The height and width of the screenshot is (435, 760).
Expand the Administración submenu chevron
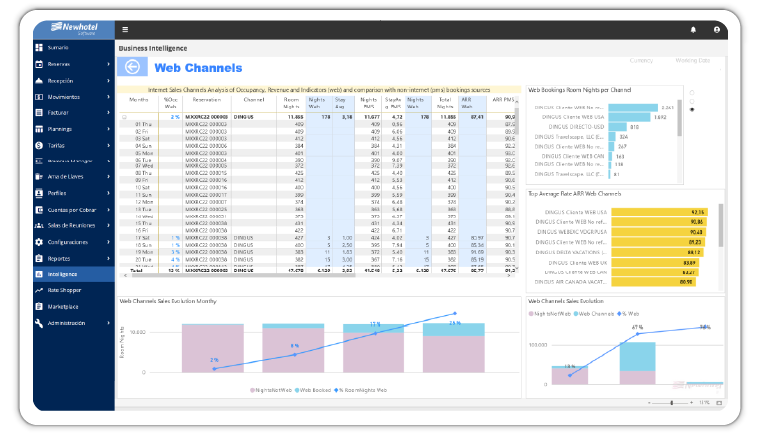[108, 323]
